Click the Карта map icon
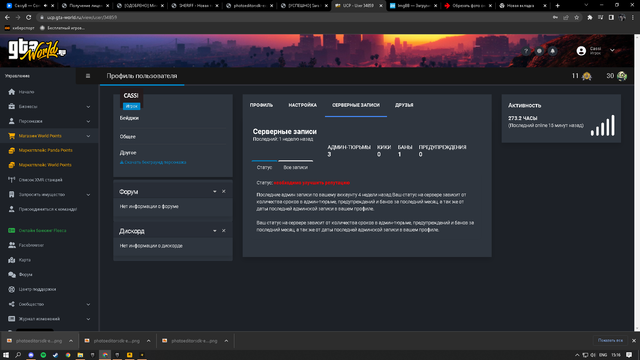Viewport: 640px width, 360px height. point(11,260)
